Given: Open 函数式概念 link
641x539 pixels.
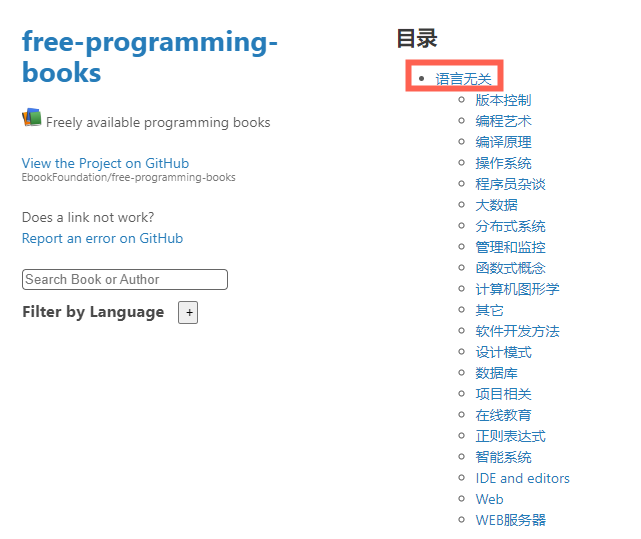Looking at the screenshot, I should pyautogui.click(x=510, y=268).
